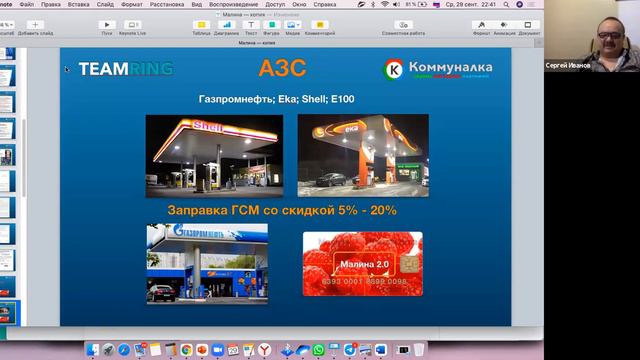Insert a shape using the Фигура icon
This screenshot has height=360, width=640.
tap(271, 25)
